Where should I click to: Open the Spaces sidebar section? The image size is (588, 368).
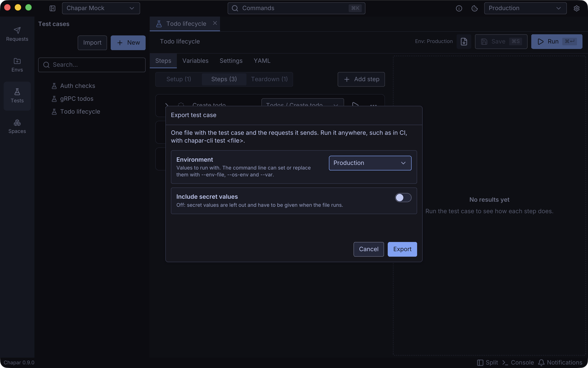[x=17, y=127]
